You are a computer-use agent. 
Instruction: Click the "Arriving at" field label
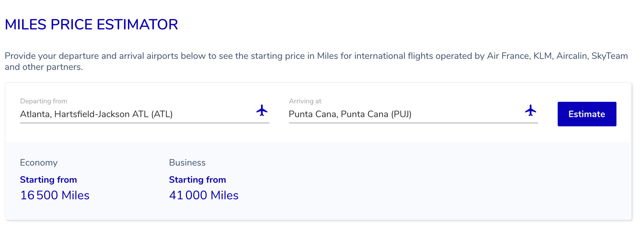(x=305, y=101)
